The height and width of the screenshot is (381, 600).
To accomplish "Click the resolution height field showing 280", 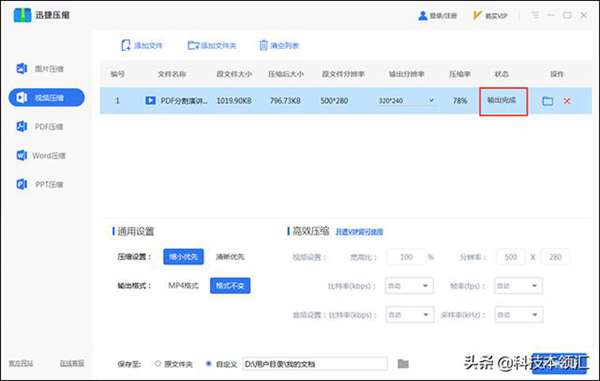I will [555, 257].
